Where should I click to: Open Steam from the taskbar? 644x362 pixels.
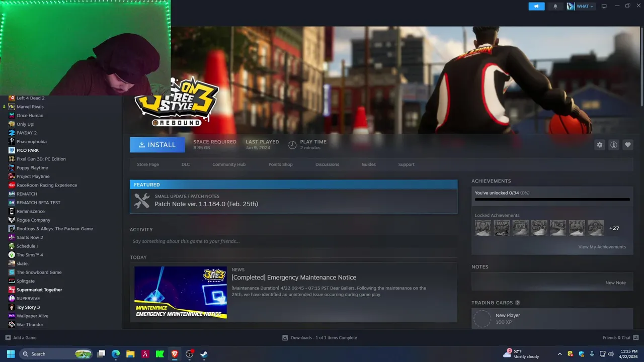click(x=204, y=354)
